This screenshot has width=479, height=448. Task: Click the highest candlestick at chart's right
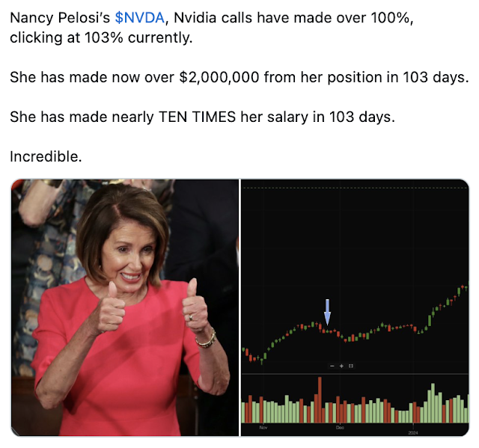[463, 287]
